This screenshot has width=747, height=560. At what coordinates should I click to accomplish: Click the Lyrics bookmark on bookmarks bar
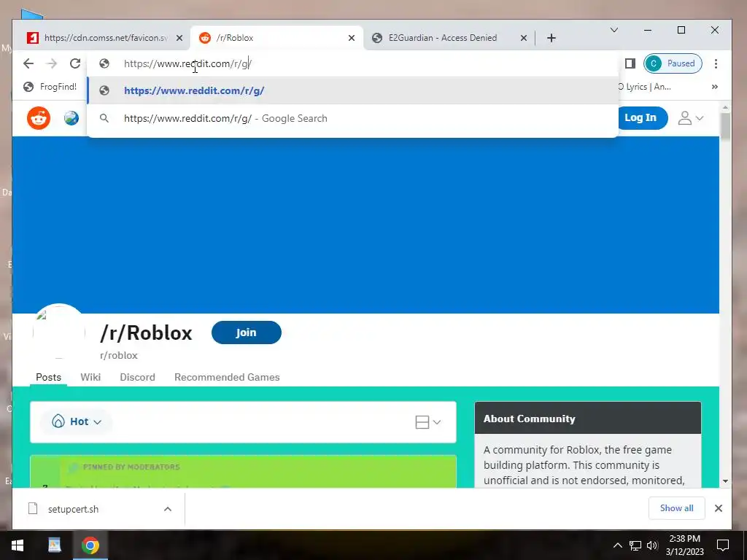(645, 87)
